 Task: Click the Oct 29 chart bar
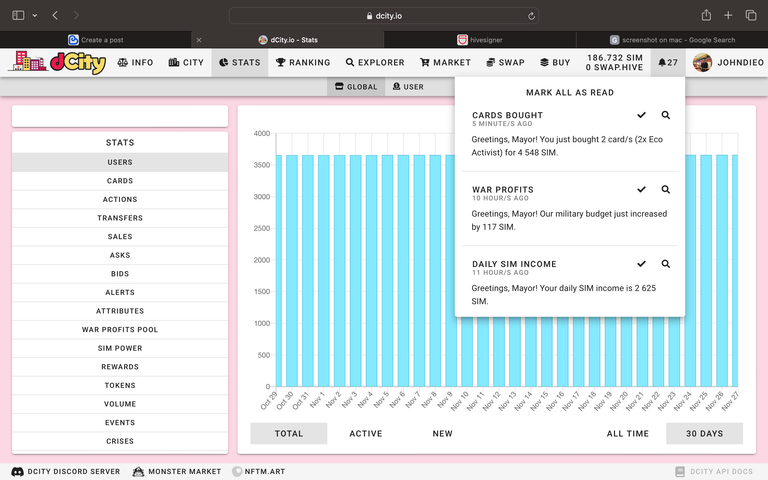[279, 271]
